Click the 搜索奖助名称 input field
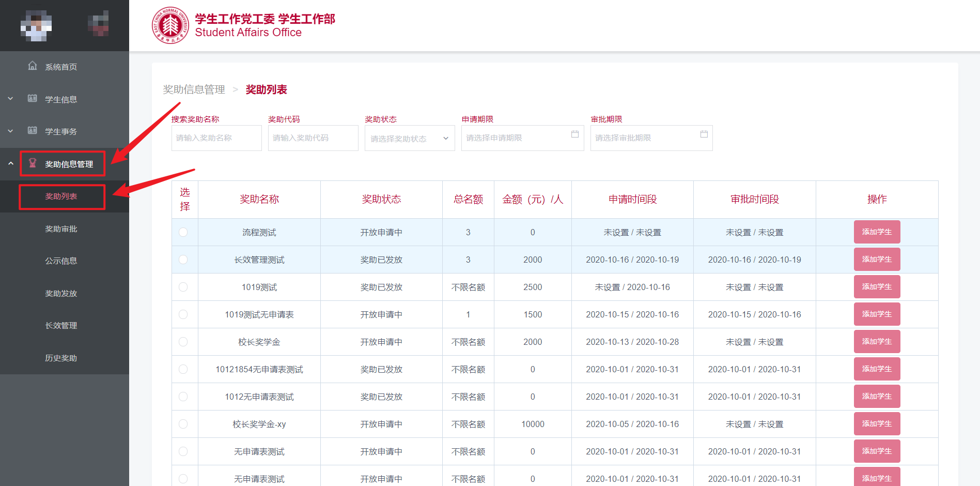 point(216,138)
